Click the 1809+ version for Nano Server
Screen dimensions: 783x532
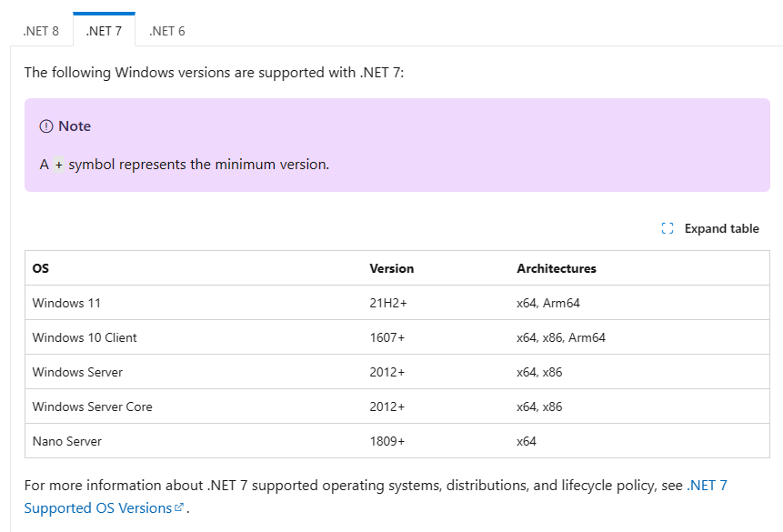pos(388,441)
